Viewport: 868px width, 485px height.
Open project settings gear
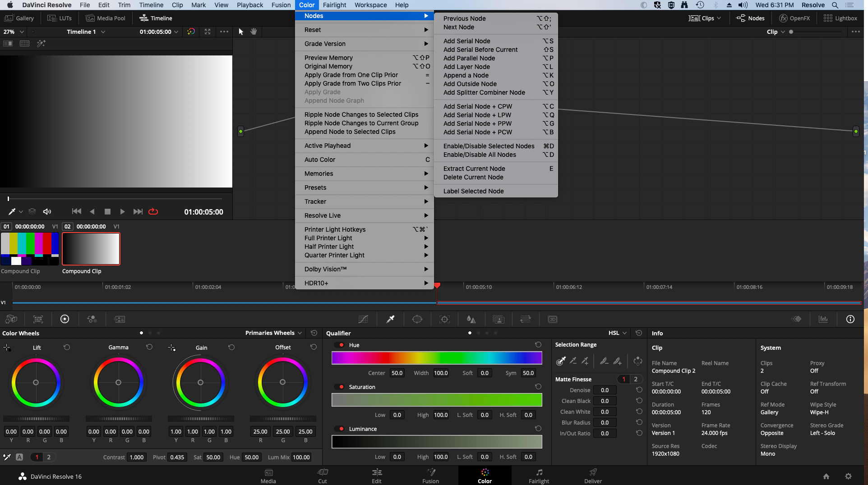point(848,476)
